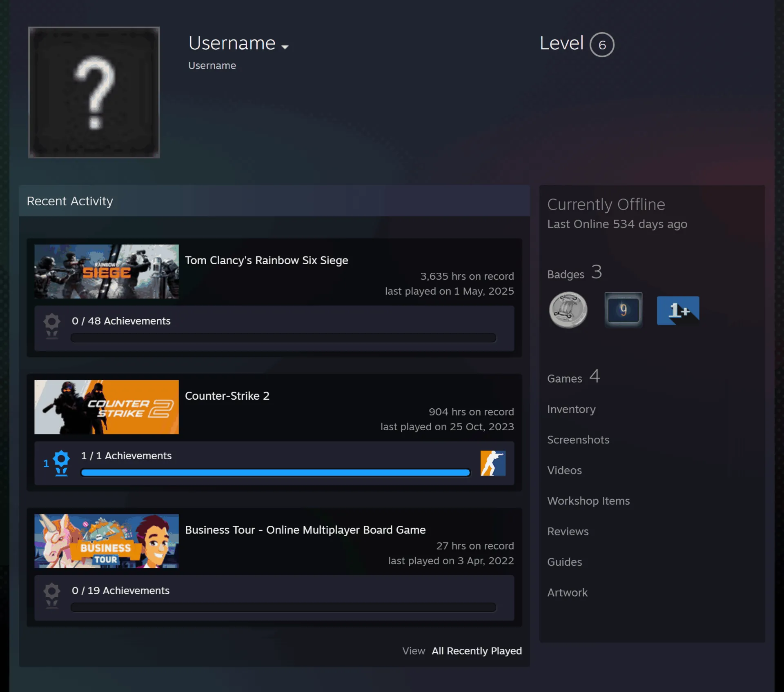This screenshot has height=692, width=784.
Task: Open the Username dropdown arrow
Action: (285, 47)
